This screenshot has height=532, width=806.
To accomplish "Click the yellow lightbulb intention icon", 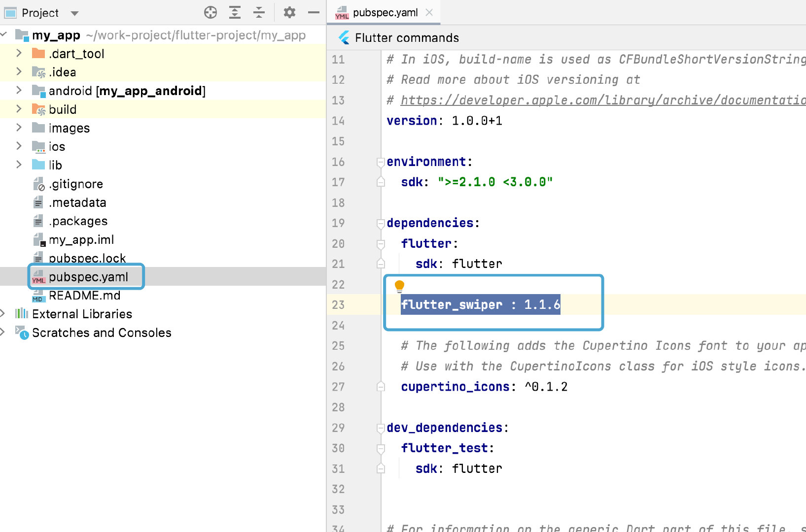I will tap(399, 286).
